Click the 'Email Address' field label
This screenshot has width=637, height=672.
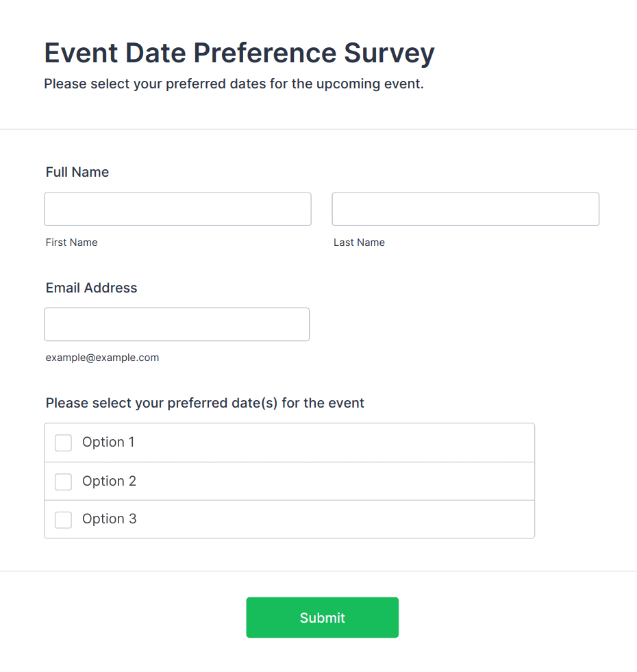tap(92, 288)
